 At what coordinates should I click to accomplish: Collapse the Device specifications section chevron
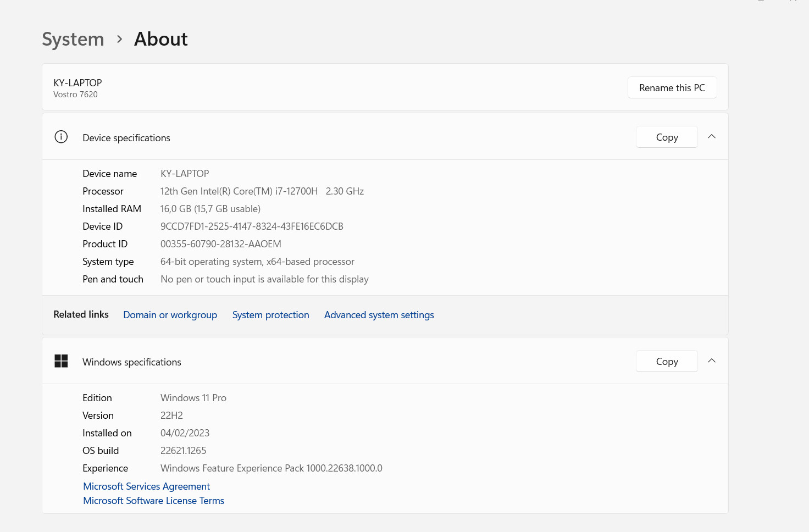(712, 137)
